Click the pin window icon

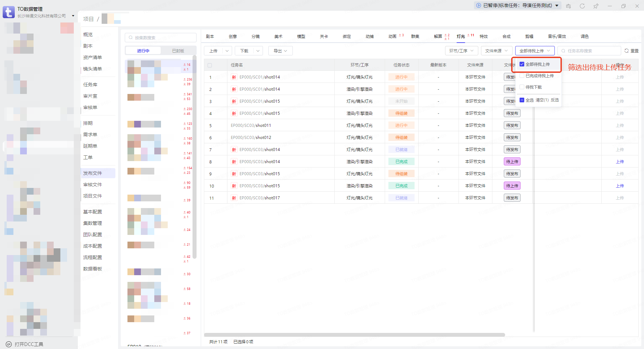tap(596, 6)
